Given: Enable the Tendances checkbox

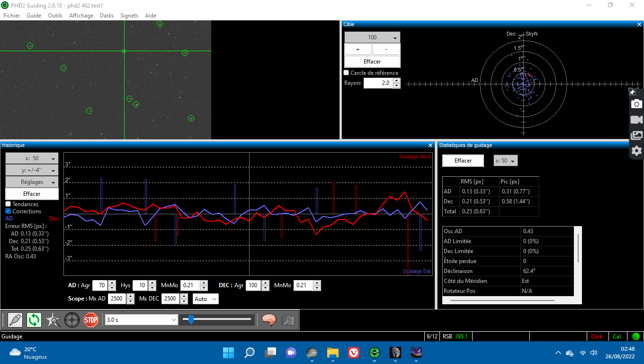Looking at the screenshot, I should click(8, 204).
